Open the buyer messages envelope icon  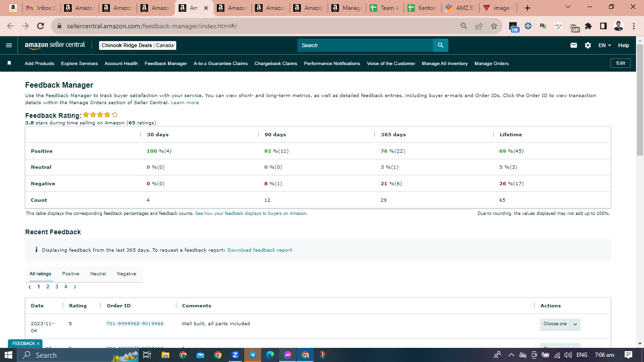(574, 45)
